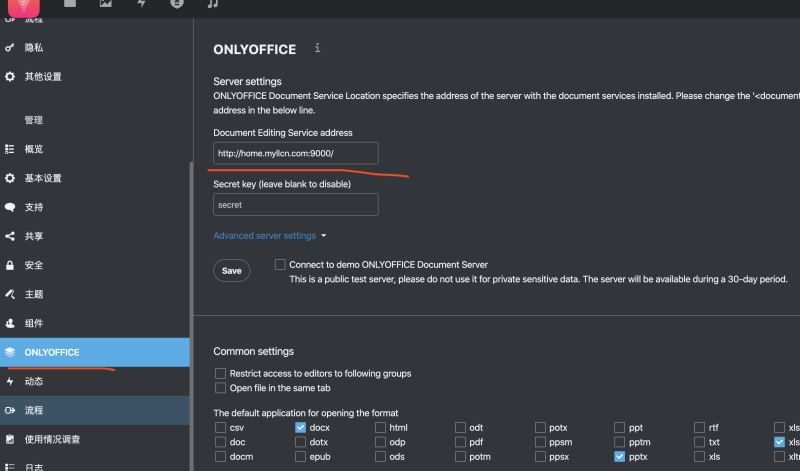Tick the Open file in same tab checkbox
This screenshot has height=471, width=800.
click(x=220, y=388)
